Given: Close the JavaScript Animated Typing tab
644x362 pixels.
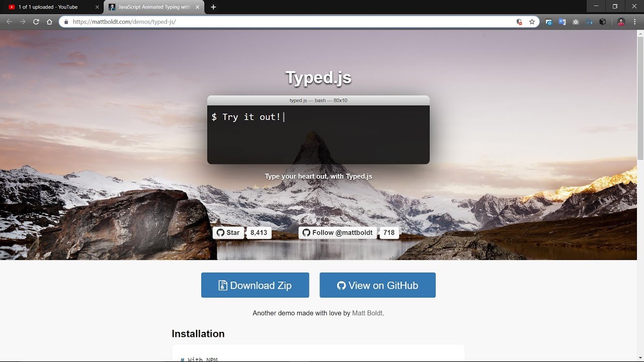Looking at the screenshot, I should pyautogui.click(x=198, y=7).
